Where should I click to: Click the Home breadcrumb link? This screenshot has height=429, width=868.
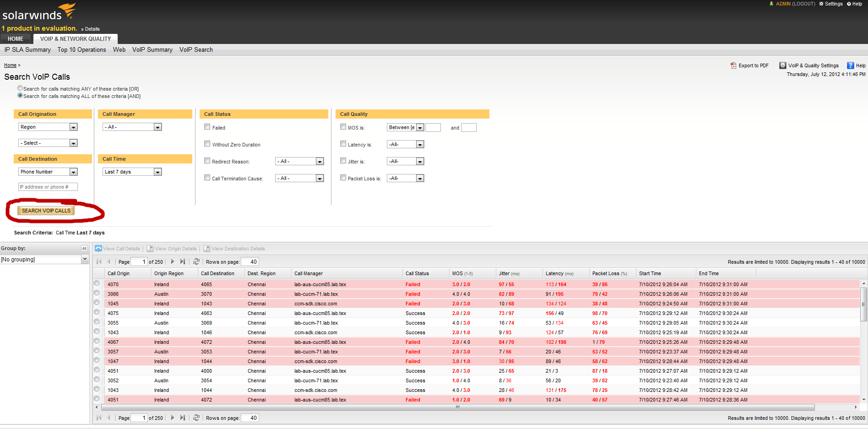10,65
